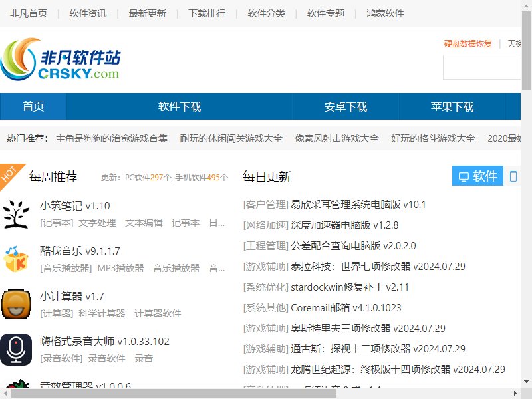This screenshot has width=532, height=399.
Task: Open 深度加速器电脑版 v1.2.8 entry
Action: coord(344,225)
